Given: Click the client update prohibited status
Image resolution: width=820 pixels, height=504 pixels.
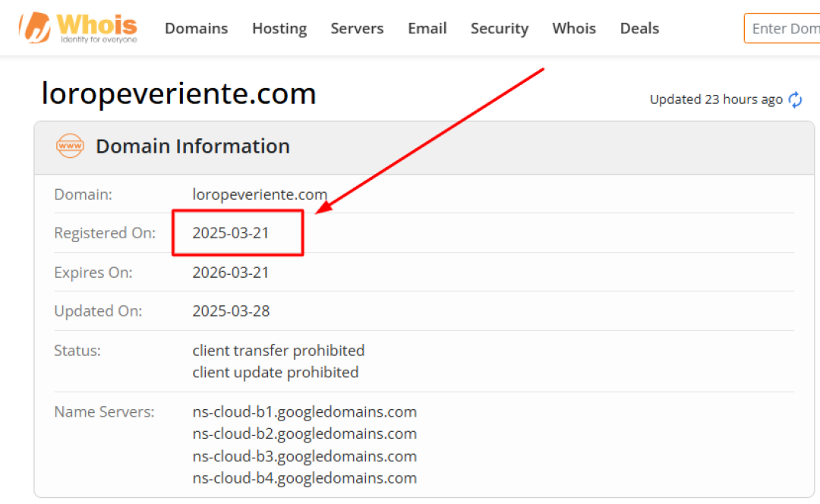Looking at the screenshot, I should coord(276,373).
